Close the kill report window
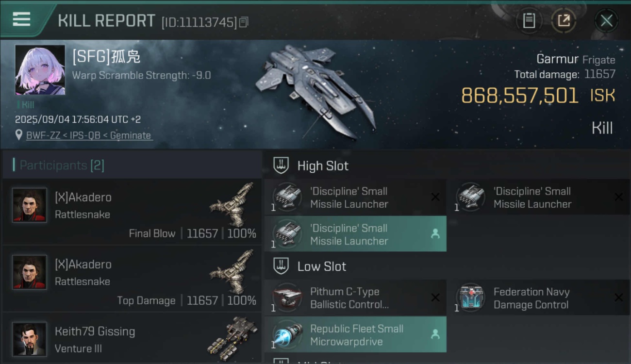This screenshot has height=364, width=631. pos(606,21)
